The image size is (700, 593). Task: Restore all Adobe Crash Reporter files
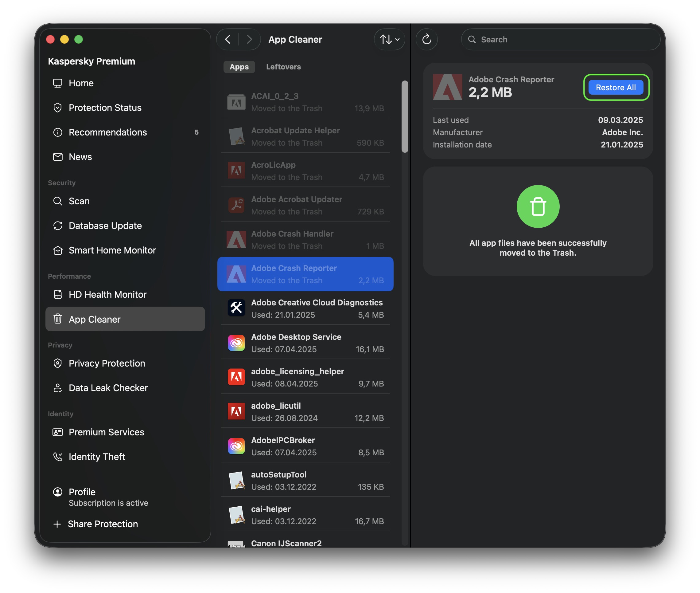(x=616, y=87)
